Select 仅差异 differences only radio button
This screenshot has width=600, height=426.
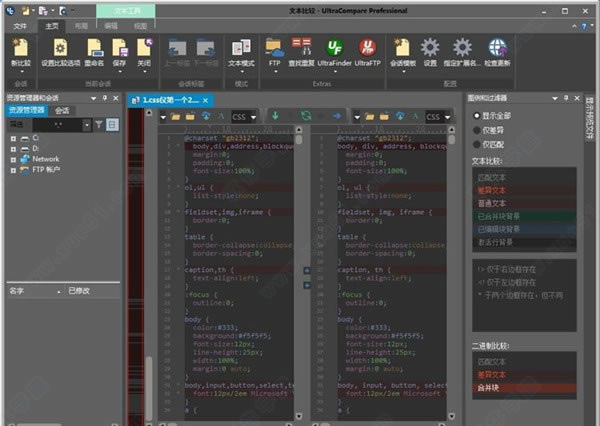coord(476,130)
